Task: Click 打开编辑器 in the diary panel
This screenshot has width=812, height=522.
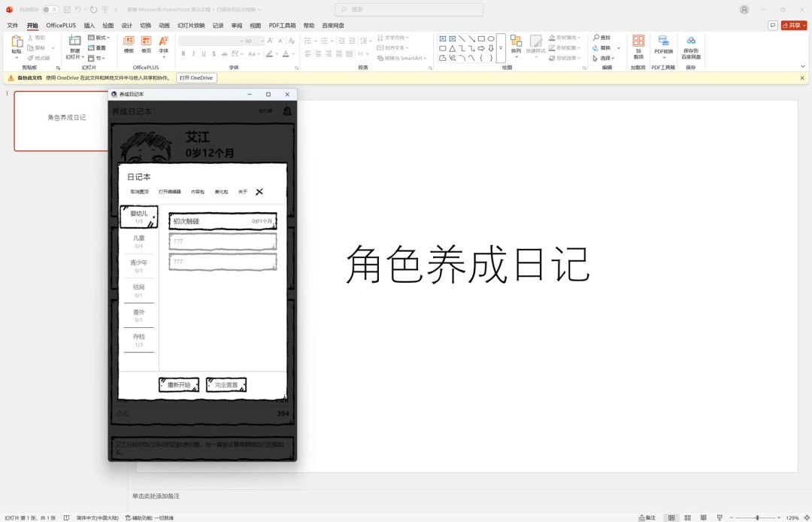Action: click(170, 192)
